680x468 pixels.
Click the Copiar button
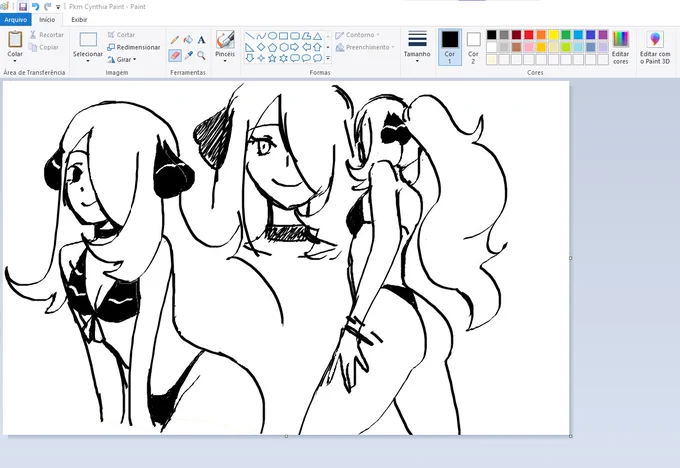[x=43, y=47]
